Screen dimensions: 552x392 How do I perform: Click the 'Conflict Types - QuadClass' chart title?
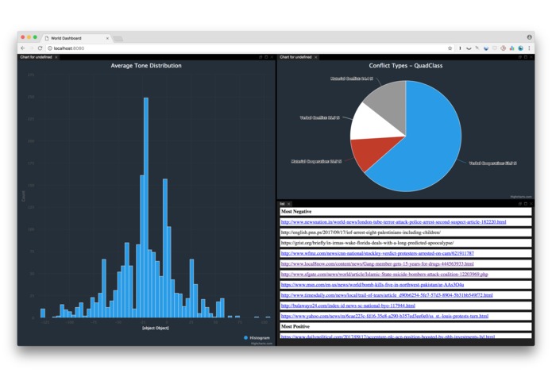[x=406, y=66]
